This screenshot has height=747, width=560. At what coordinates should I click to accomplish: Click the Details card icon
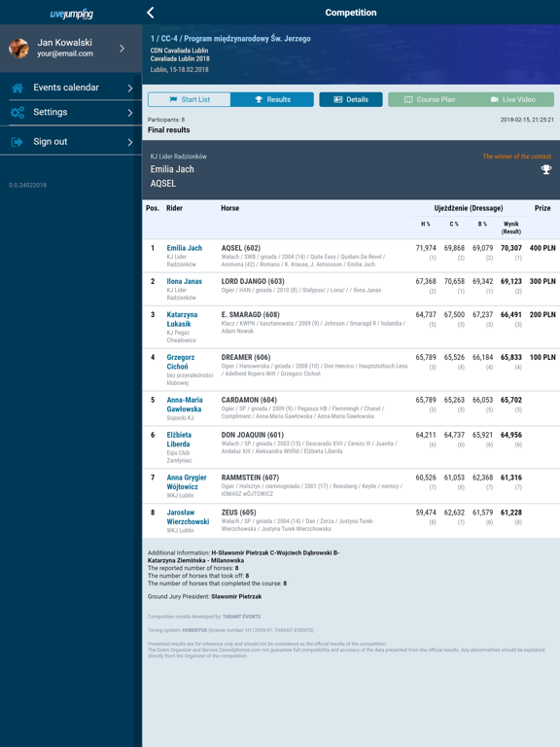pos(338,99)
